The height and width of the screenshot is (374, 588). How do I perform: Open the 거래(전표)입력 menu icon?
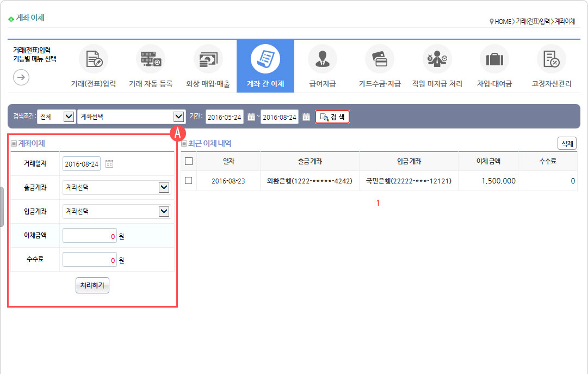(94, 59)
